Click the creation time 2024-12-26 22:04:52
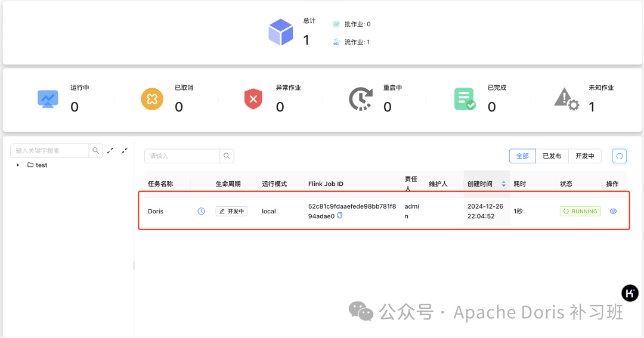This screenshot has height=338, width=644. [x=485, y=211]
